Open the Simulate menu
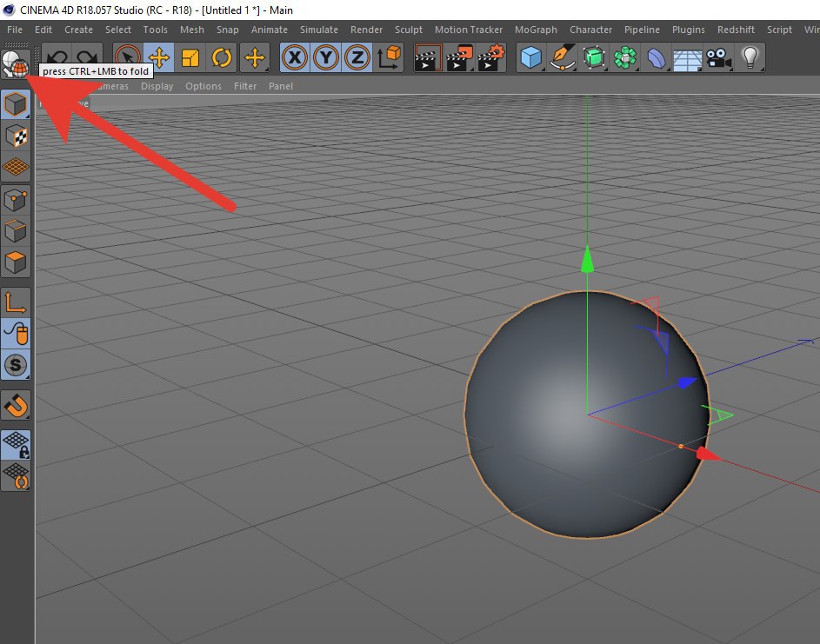Screen dimensions: 820x644 [319, 30]
